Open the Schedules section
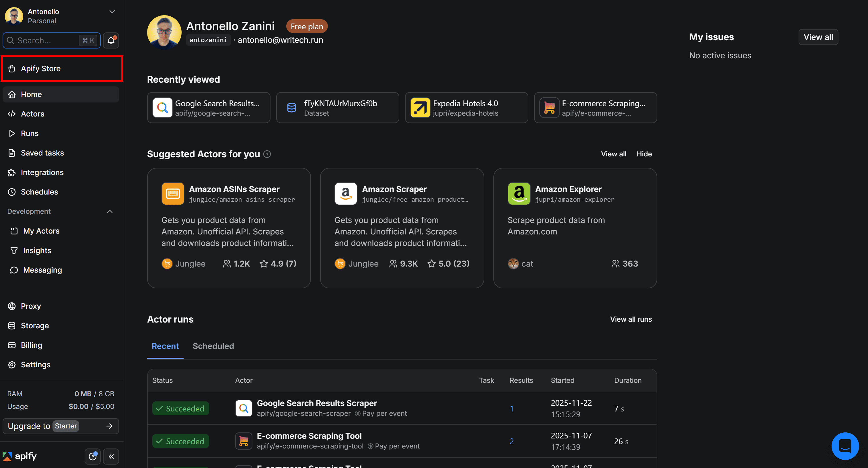The width and height of the screenshot is (868, 468). click(x=39, y=191)
